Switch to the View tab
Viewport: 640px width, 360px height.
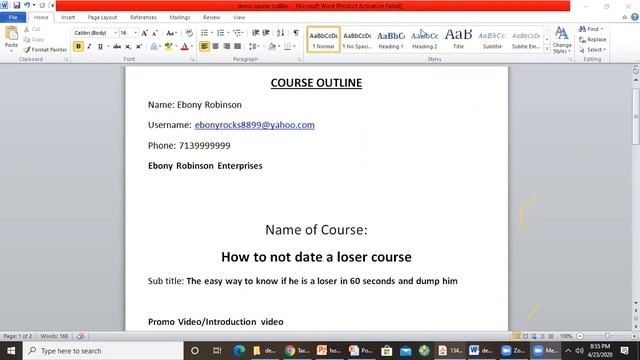239,18
